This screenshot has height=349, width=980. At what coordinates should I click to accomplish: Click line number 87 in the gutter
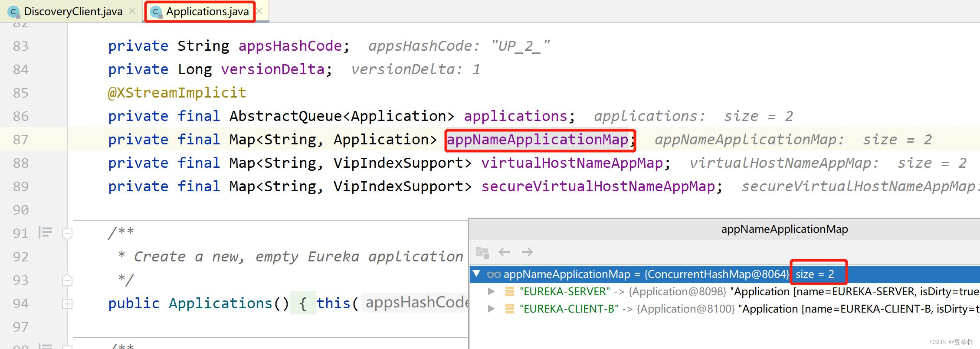20,140
